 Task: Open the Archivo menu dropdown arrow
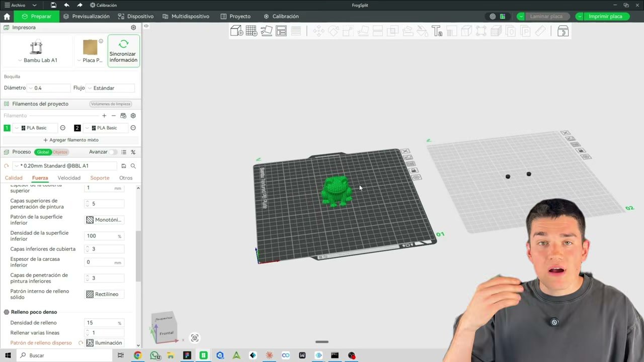pyautogui.click(x=34, y=5)
